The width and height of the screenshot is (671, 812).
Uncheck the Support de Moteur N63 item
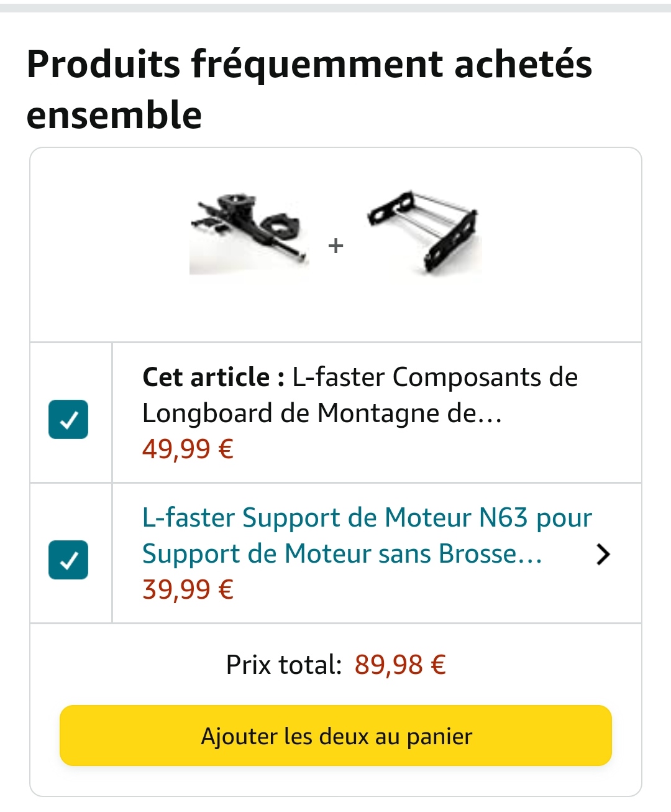click(68, 560)
